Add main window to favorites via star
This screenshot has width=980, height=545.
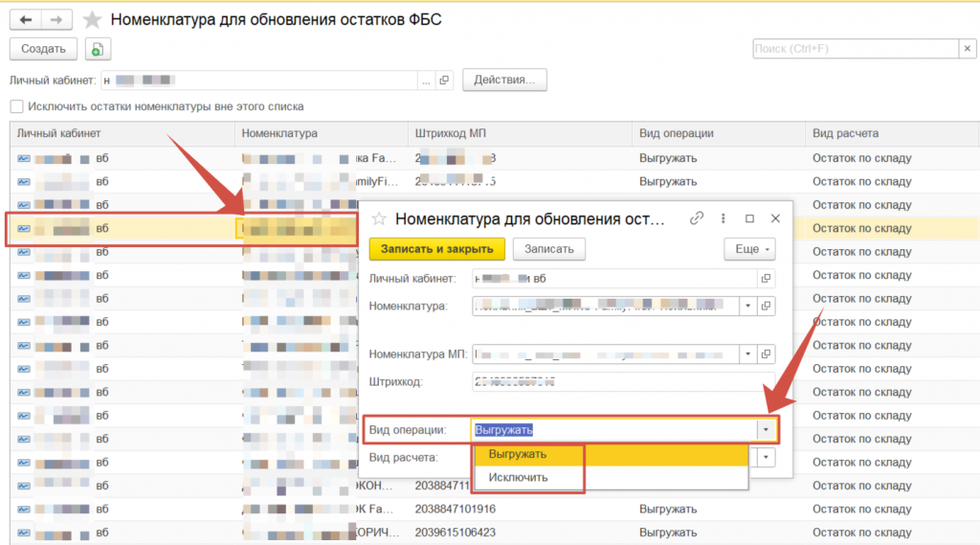pos(92,20)
